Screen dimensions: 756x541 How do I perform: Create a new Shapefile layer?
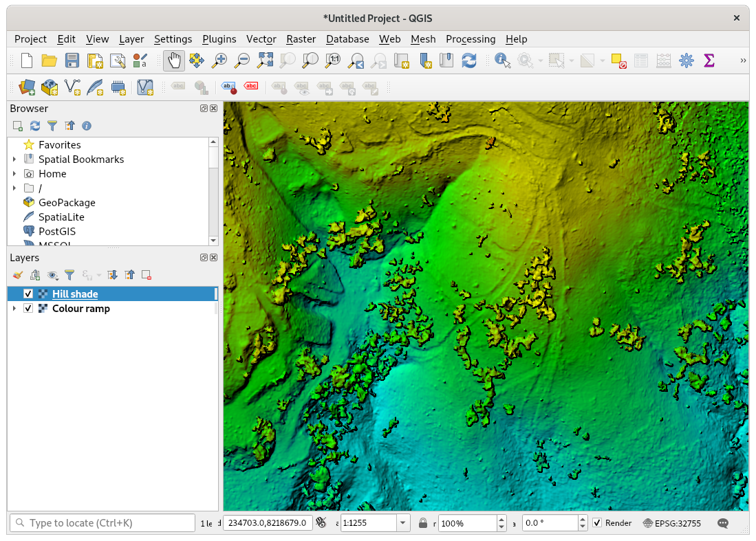[x=72, y=87]
